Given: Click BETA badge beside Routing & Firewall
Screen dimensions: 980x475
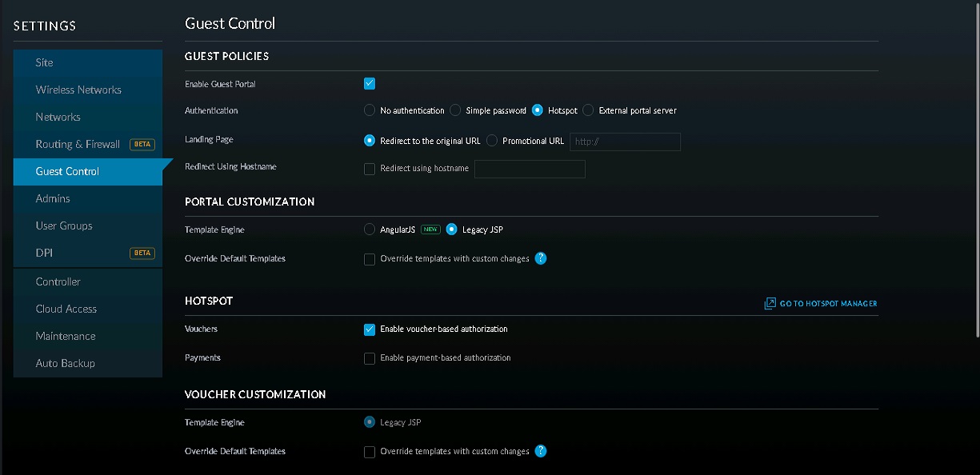Looking at the screenshot, I should pos(142,144).
